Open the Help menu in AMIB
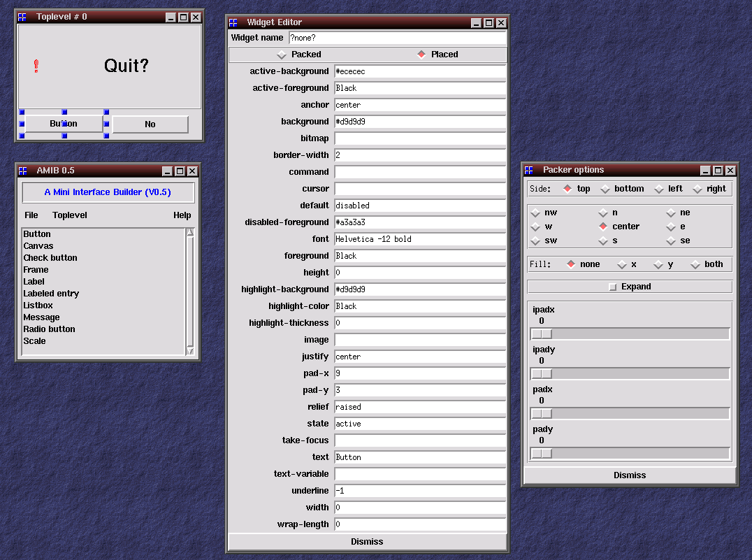 pyautogui.click(x=182, y=215)
